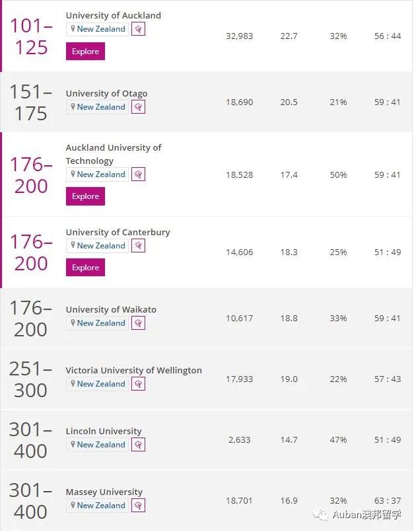Click the graduation cap icon for Lincoln University
The image size is (414, 532).
pyautogui.click(x=138, y=445)
